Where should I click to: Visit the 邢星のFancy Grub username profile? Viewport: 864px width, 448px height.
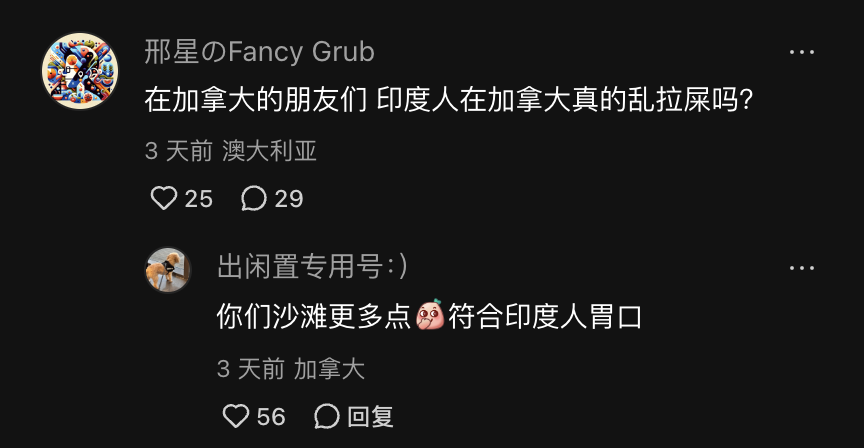point(260,52)
